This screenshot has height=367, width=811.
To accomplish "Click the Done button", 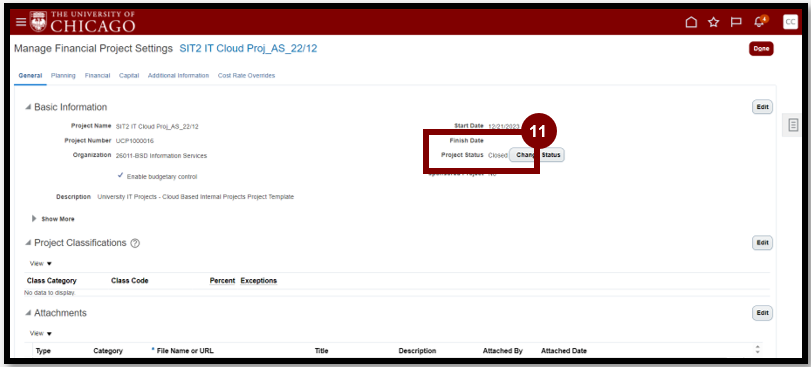I will pos(761,49).
